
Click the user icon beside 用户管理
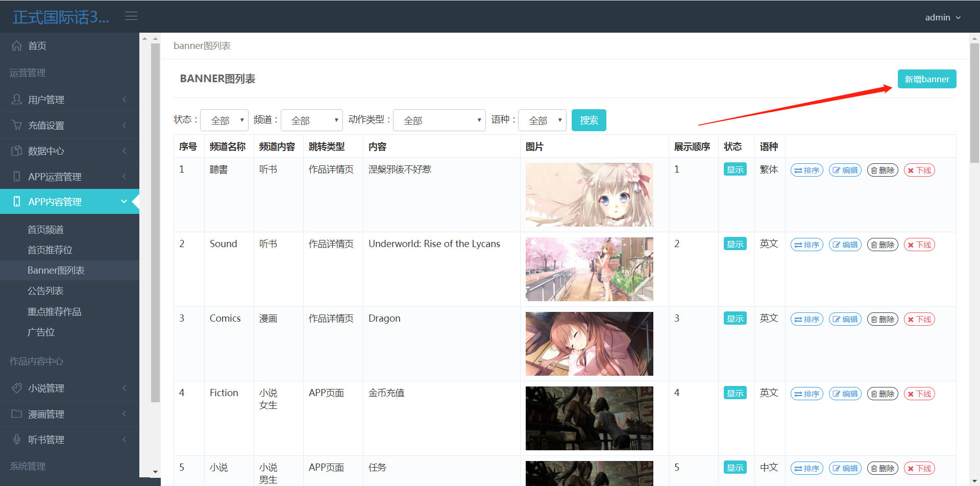coord(17,100)
